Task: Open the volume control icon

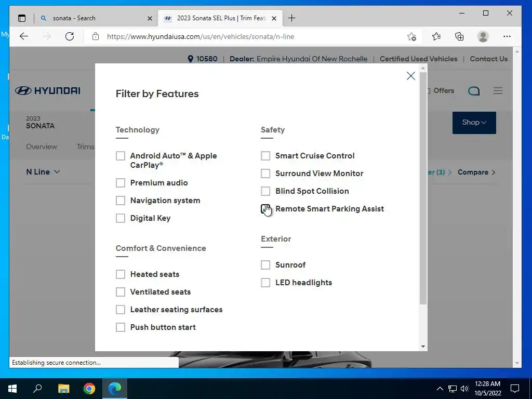Action: point(464,389)
